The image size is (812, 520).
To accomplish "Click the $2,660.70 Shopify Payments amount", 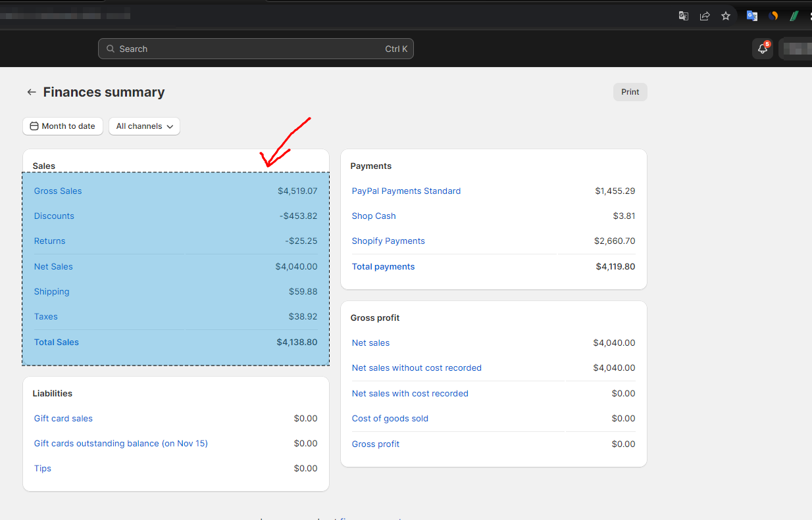I will pos(615,241).
